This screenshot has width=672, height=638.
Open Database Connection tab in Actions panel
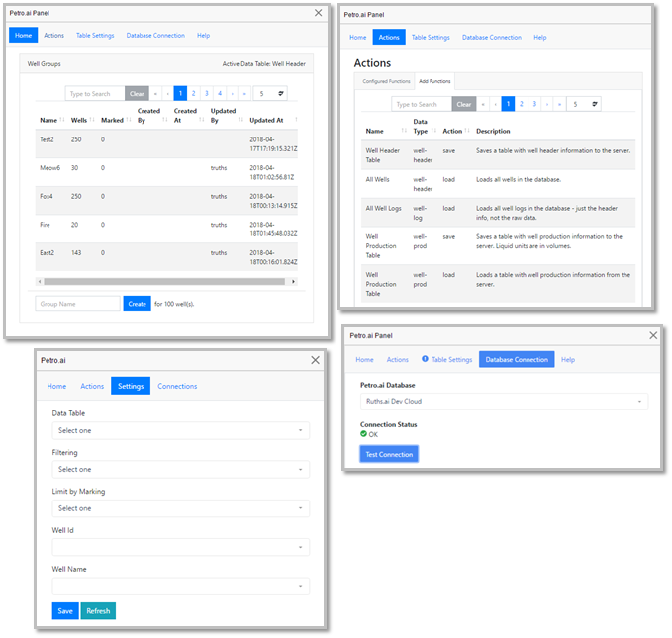(x=492, y=38)
